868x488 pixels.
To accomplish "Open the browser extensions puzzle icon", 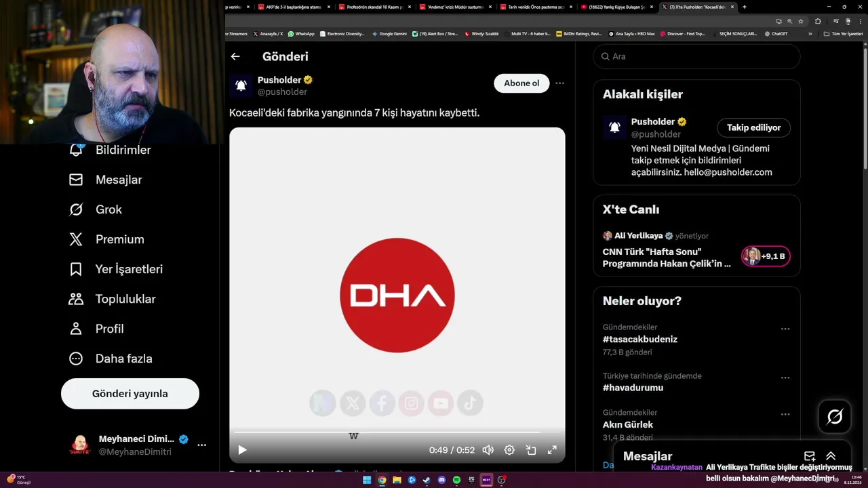I will pyautogui.click(x=818, y=21).
